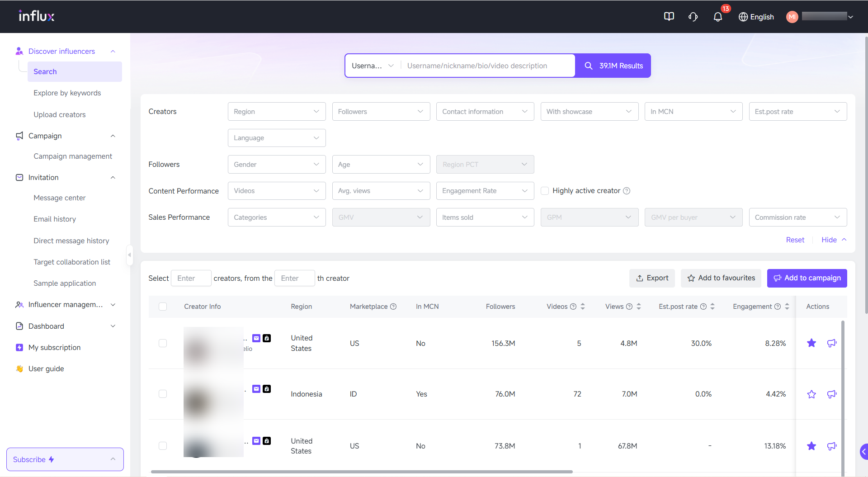Viewport: 868px width, 477px height.
Task: Click the headset support icon
Action: pos(693,17)
